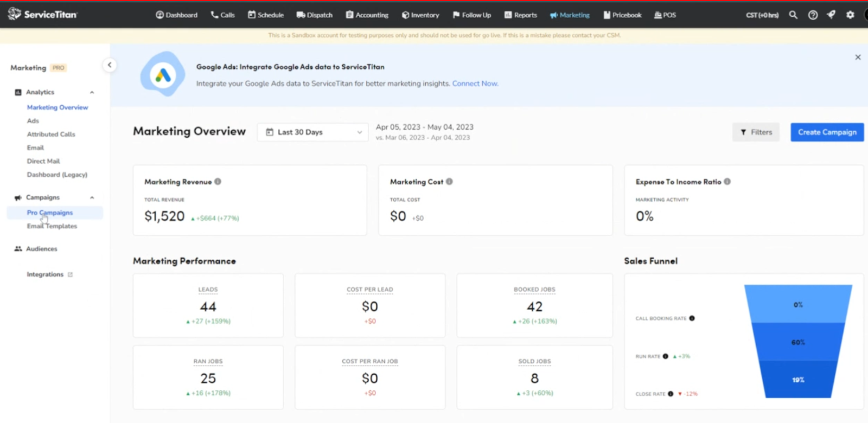This screenshot has width=868, height=423.
Task: Open Pro Campaigns in sidebar
Action: 55,213
